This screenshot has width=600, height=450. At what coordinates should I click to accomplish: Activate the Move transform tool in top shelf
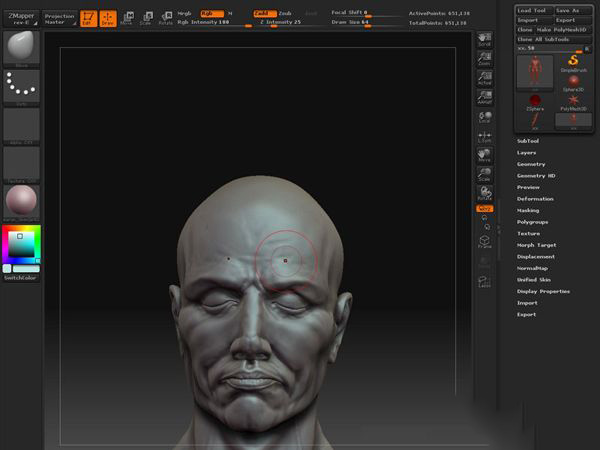[127, 18]
